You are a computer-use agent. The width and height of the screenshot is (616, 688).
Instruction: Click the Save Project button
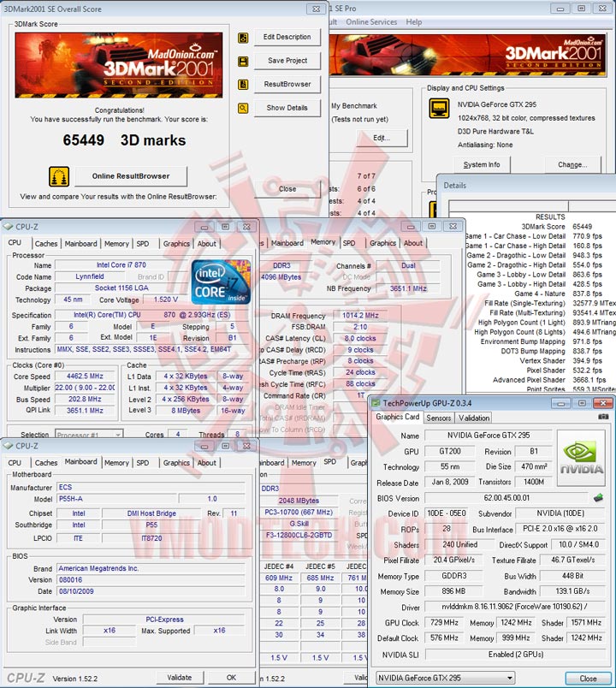[x=287, y=61]
